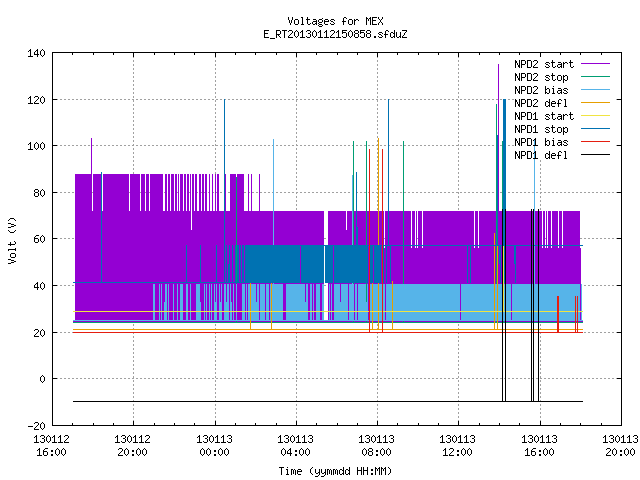Click the NPD1 bias red legend line

click(595, 142)
